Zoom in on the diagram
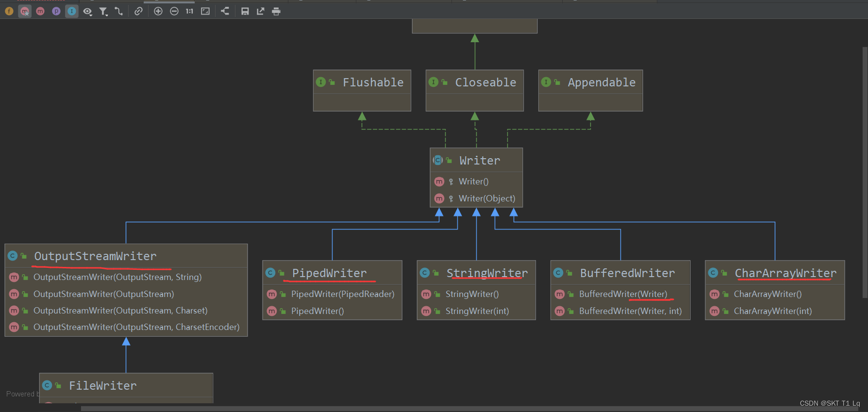Image resolution: width=868 pixels, height=412 pixels. pyautogui.click(x=158, y=11)
